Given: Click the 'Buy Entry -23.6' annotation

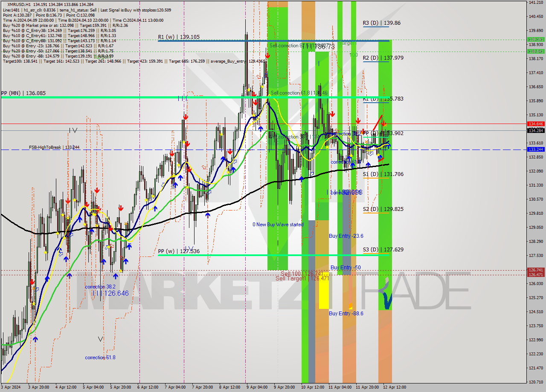Looking at the screenshot, I should click(x=346, y=236).
